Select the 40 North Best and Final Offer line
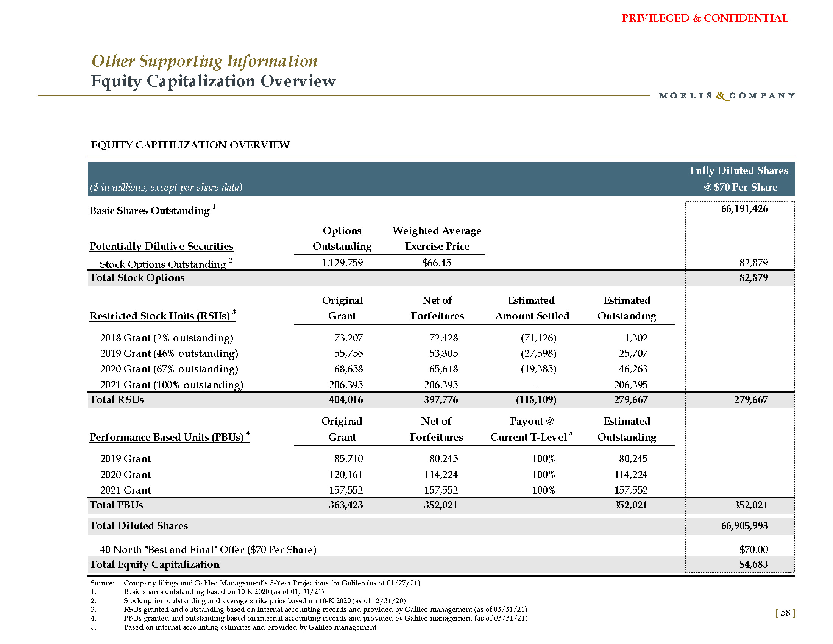833x644 pixels. (208, 549)
